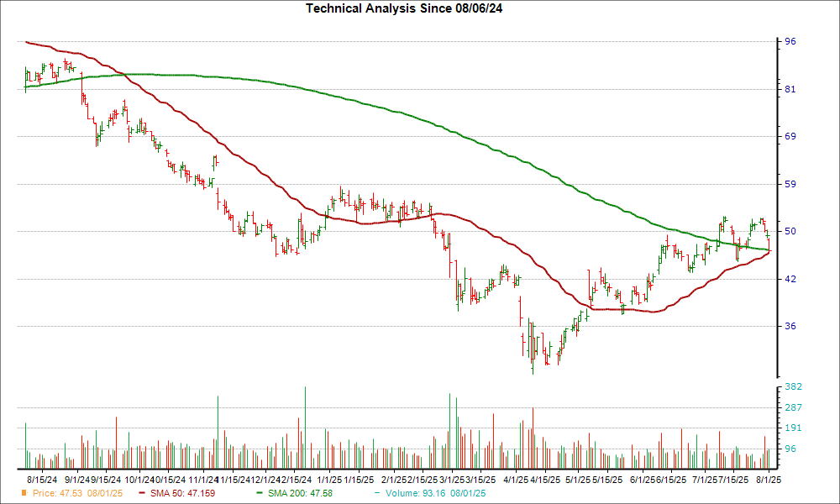Click the 50 price axis label

pos(790,231)
